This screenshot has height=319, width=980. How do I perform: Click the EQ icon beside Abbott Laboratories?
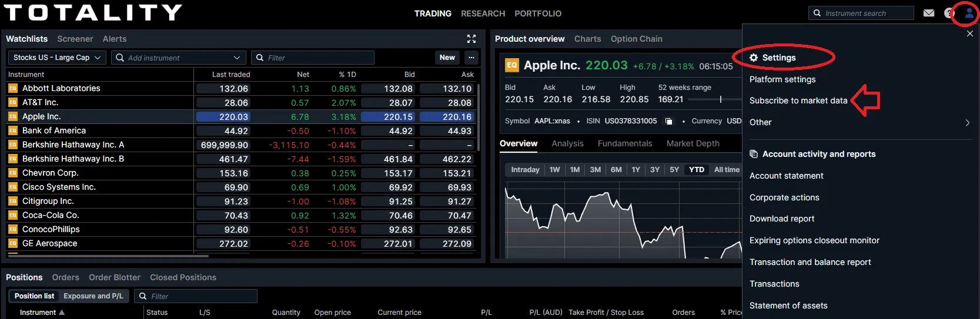pyautogui.click(x=13, y=88)
